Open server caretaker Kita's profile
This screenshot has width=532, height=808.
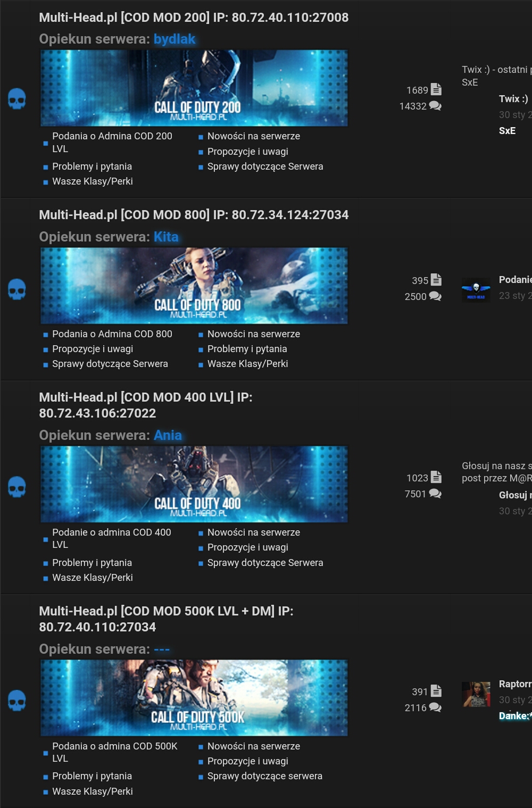(x=166, y=237)
